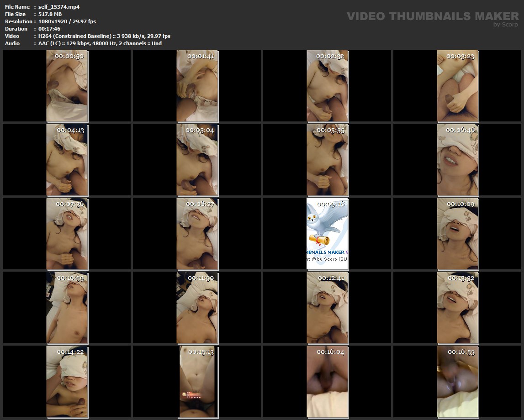The height and width of the screenshot is (420, 524).
Task: Click the frame at timestamp 00:11:50
Action: click(197, 308)
